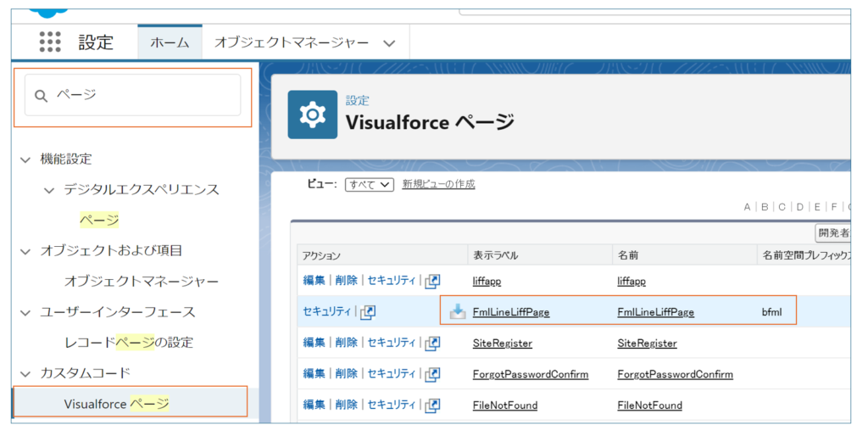The height and width of the screenshot is (436, 868).
Task: Open preview icon in FmlLineLiffPage row
Action: (x=368, y=312)
